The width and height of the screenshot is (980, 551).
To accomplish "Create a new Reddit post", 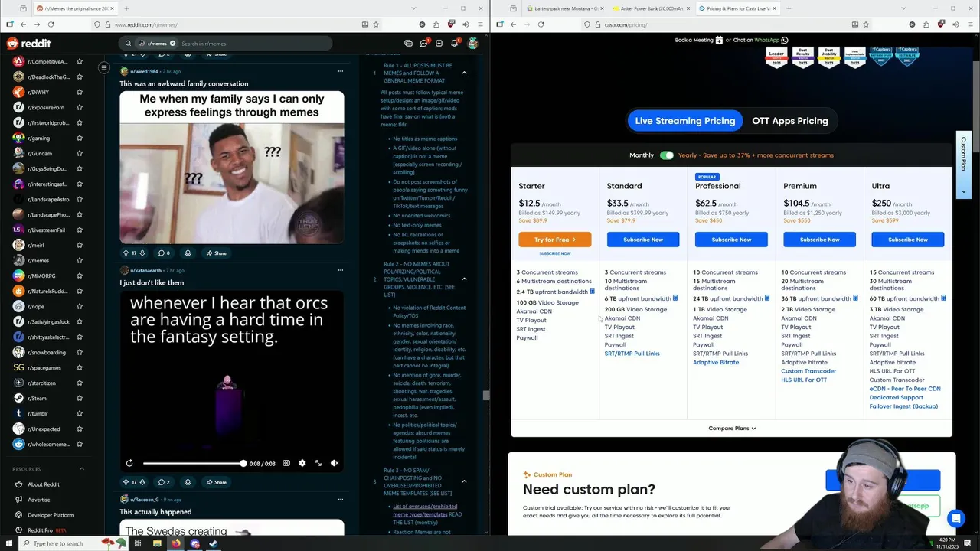I will point(439,43).
